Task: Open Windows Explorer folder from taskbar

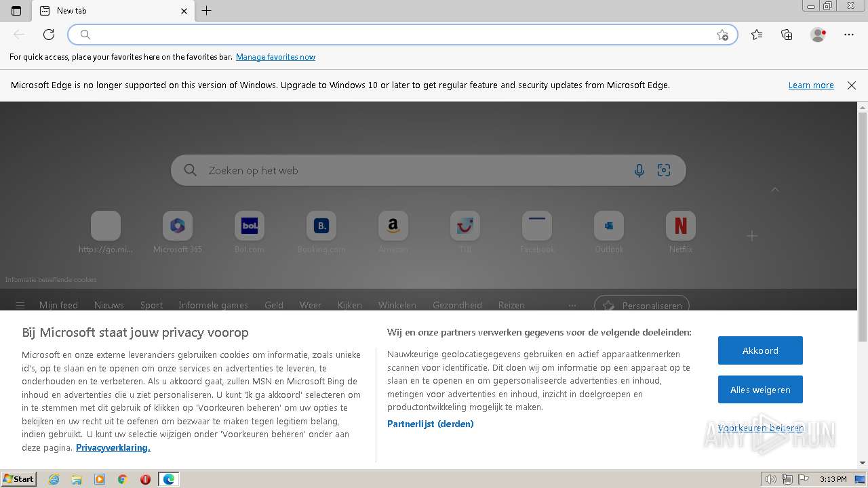Action: pos(77,479)
